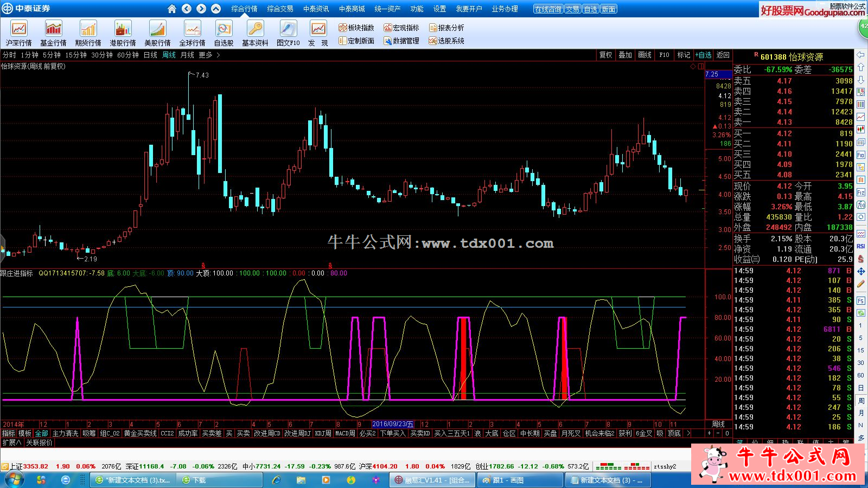Select MACD周 indicator tab

(x=345, y=433)
